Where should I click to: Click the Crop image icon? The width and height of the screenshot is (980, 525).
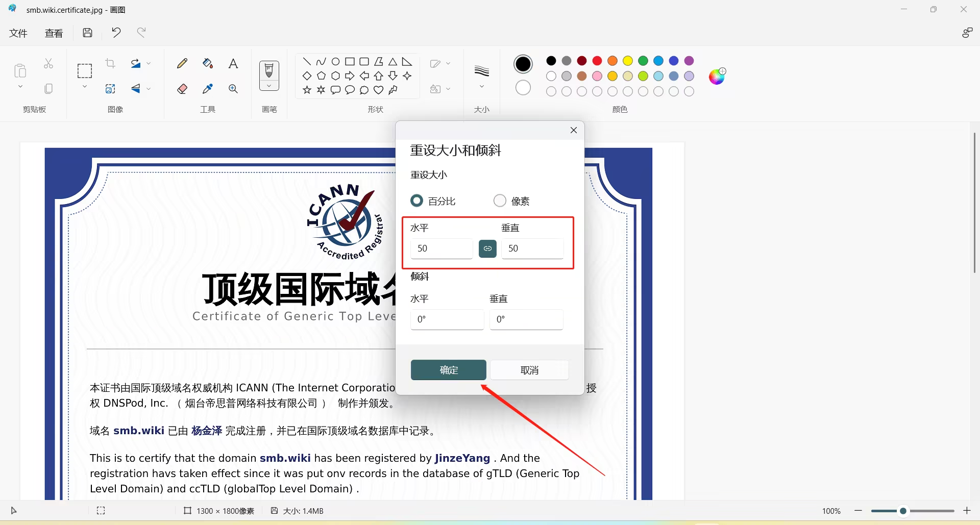click(x=110, y=63)
